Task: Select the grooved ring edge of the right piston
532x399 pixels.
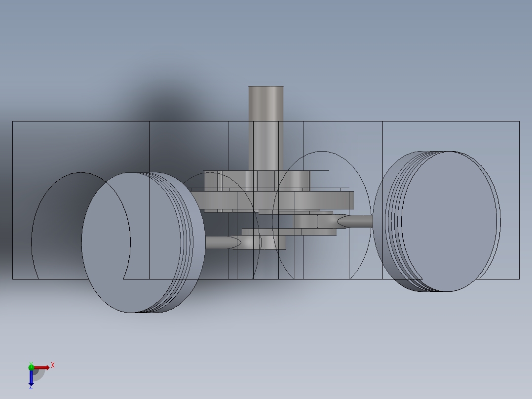Action: (394, 221)
